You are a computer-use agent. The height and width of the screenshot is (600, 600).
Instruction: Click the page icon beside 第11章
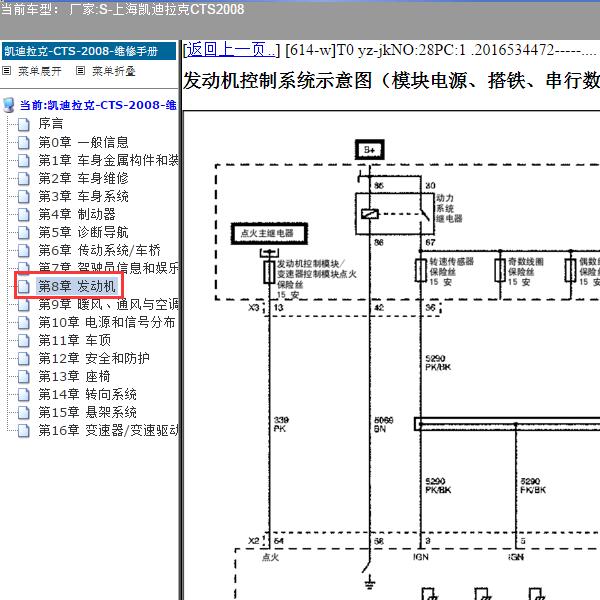tap(24, 340)
